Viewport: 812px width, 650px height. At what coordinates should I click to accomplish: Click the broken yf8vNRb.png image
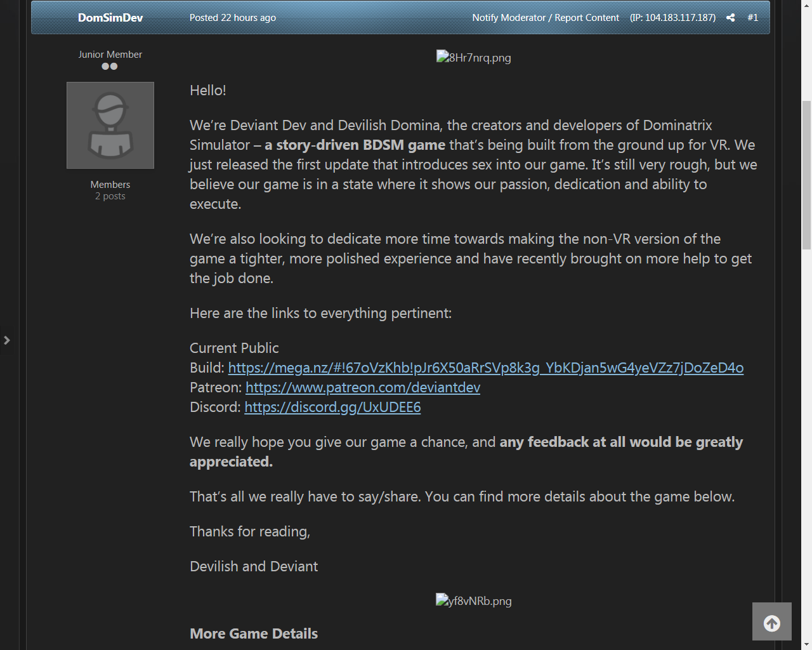474,600
